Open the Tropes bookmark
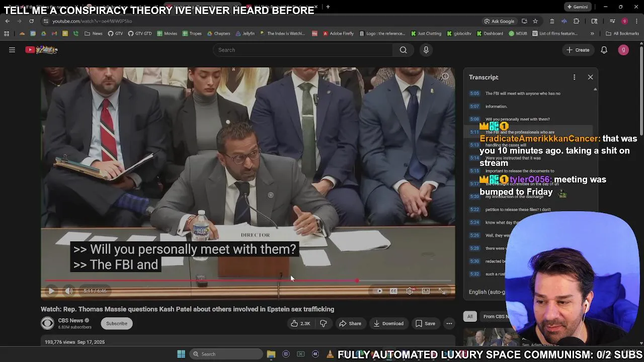Image resolution: width=644 pixels, height=362 pixels. tap(192, 34)
